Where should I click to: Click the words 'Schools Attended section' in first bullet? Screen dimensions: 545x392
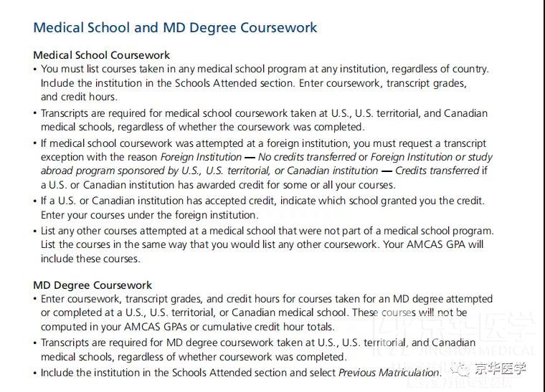pos(235,83)
